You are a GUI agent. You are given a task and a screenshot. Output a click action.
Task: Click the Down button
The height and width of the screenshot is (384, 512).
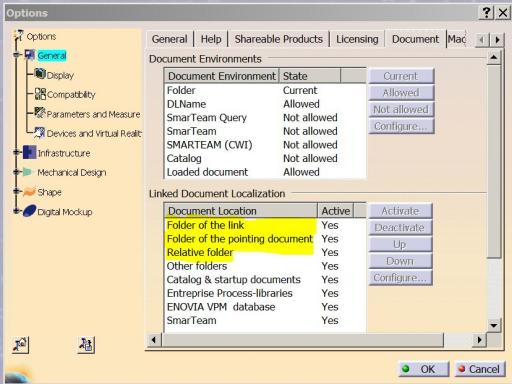coord(400,261)
